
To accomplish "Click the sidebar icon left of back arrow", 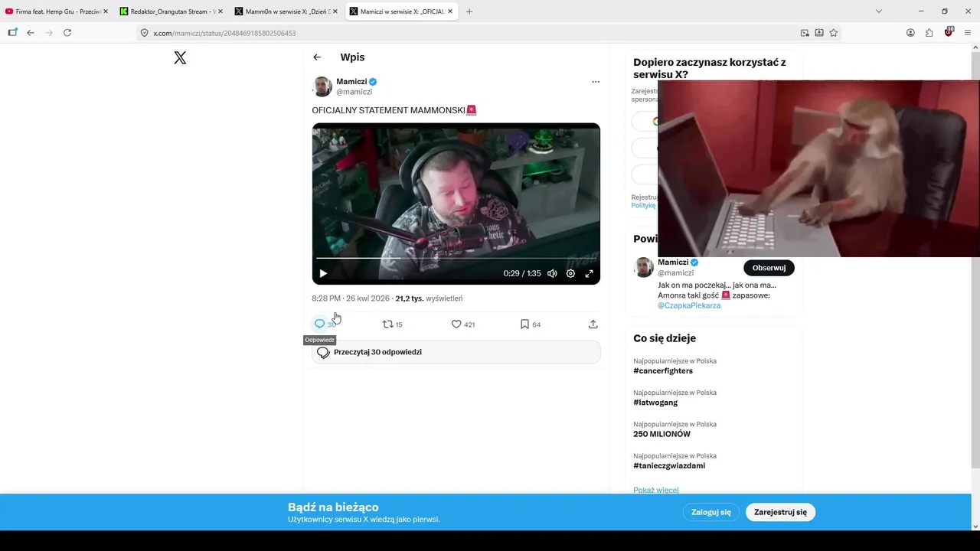I will 12,33.
